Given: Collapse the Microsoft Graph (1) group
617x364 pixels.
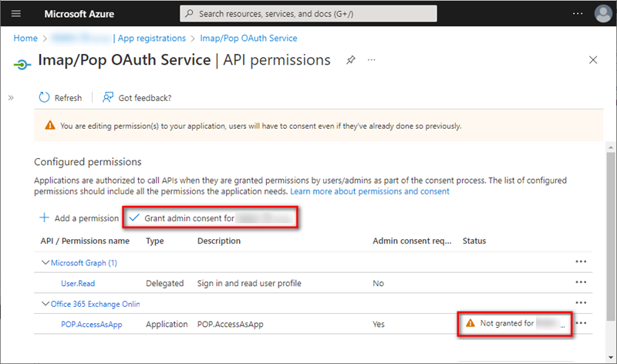Looking at the screenshot, I should [45, 263].
